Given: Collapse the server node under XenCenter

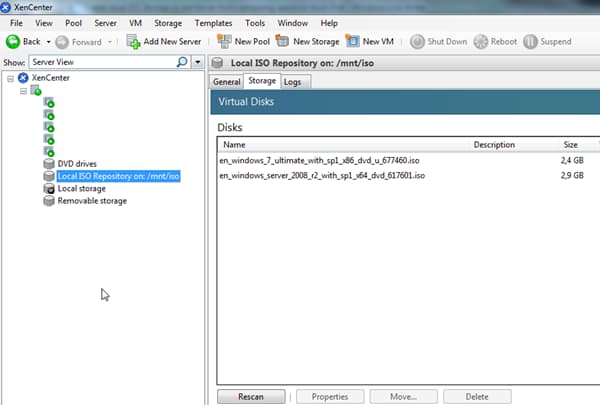Looking at the screenshot, I should coord(23,91).
